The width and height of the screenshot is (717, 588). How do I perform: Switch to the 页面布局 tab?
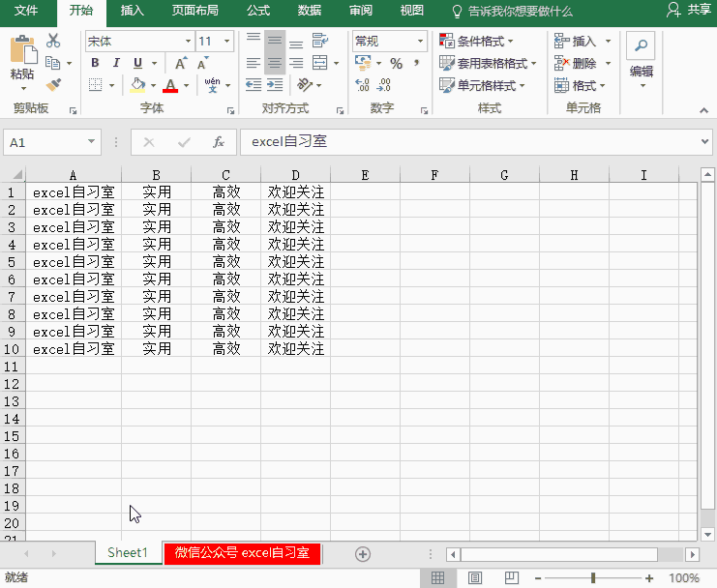click(195, 11)
